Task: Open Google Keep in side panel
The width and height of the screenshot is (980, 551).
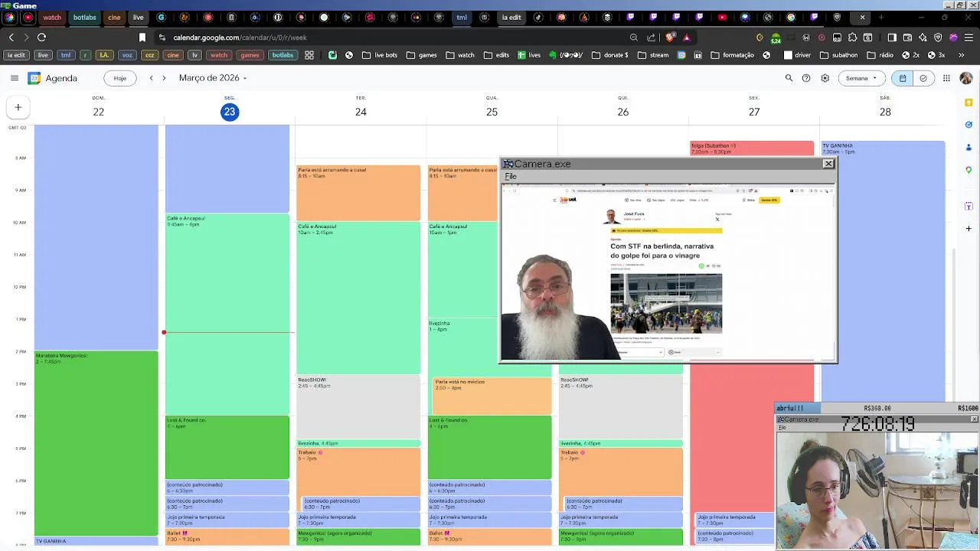Action: point(969,103)
